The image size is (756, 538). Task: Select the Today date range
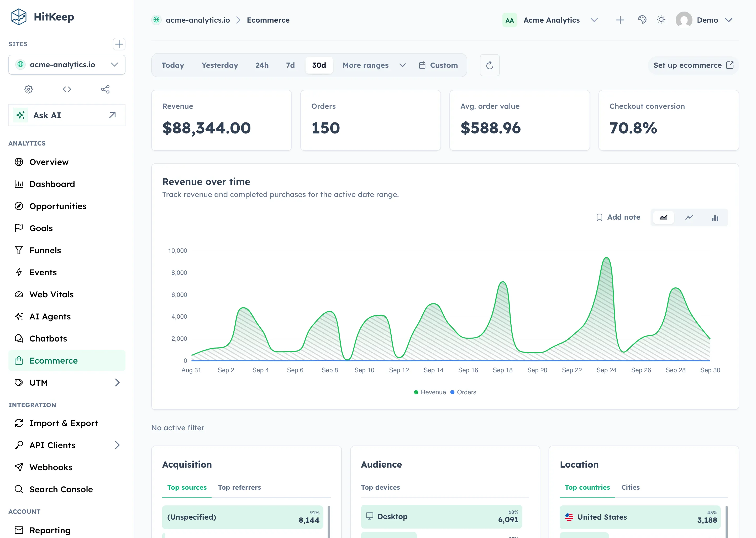pos(173,65)
